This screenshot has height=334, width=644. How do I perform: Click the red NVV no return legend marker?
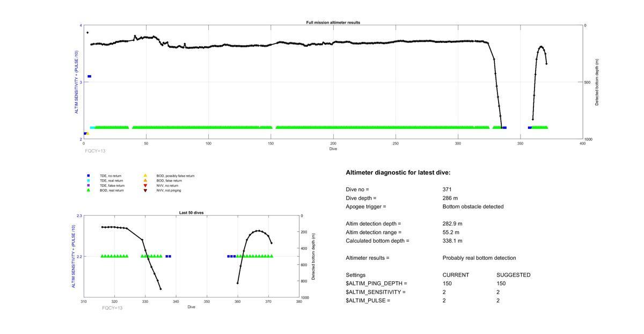pyautogui.click(x=145, y=185)
